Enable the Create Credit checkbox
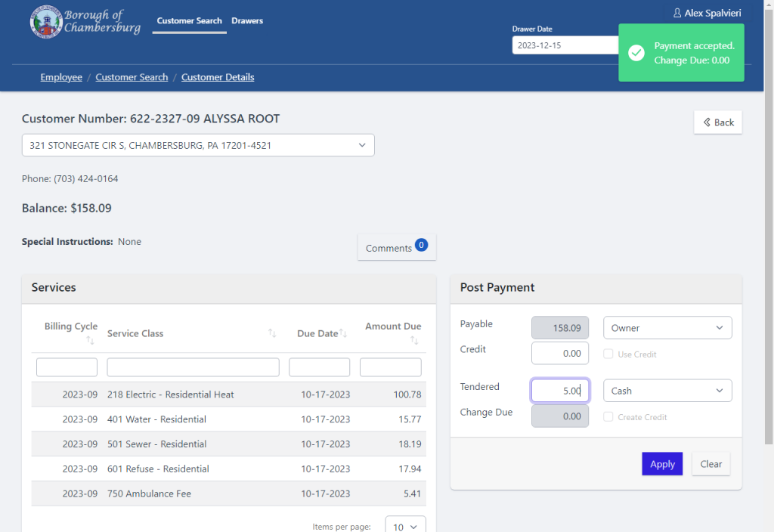This screenshot has height=532, width=774. (x=608, y=416)
